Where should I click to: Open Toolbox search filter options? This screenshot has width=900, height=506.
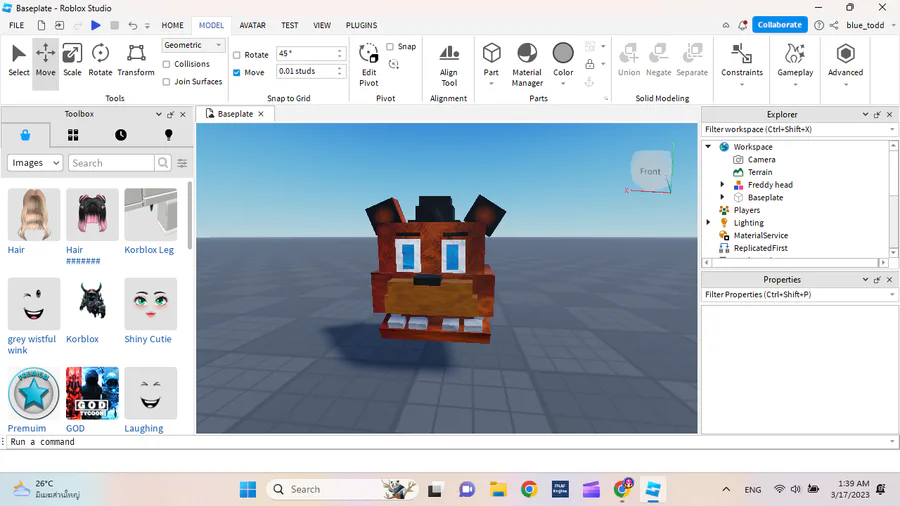(182, 164)
